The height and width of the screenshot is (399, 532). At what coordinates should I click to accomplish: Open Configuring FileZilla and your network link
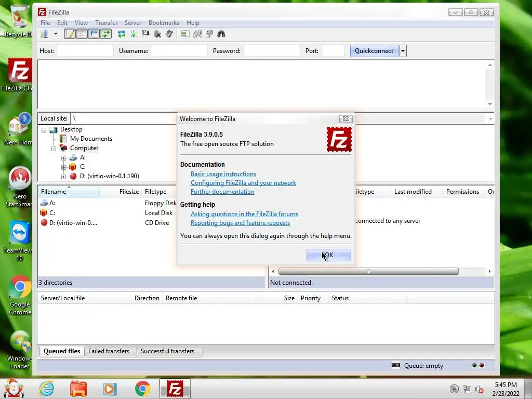coord(243,183)
